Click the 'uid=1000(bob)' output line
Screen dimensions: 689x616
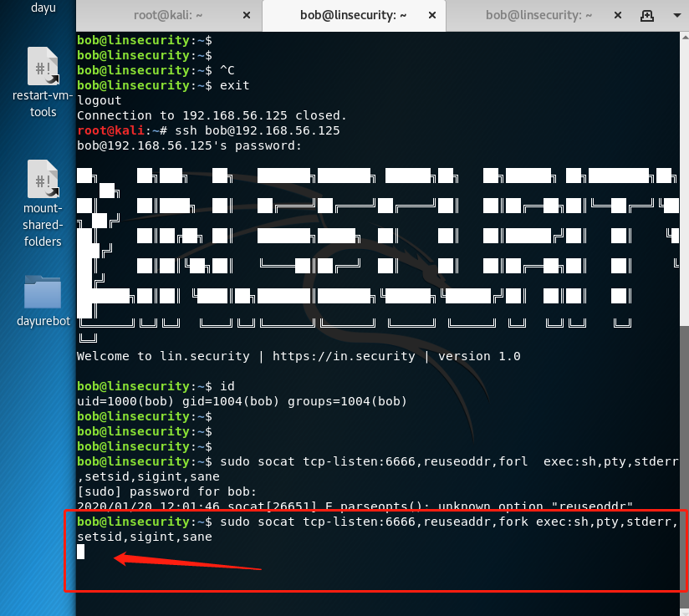(x=242, y=401)
